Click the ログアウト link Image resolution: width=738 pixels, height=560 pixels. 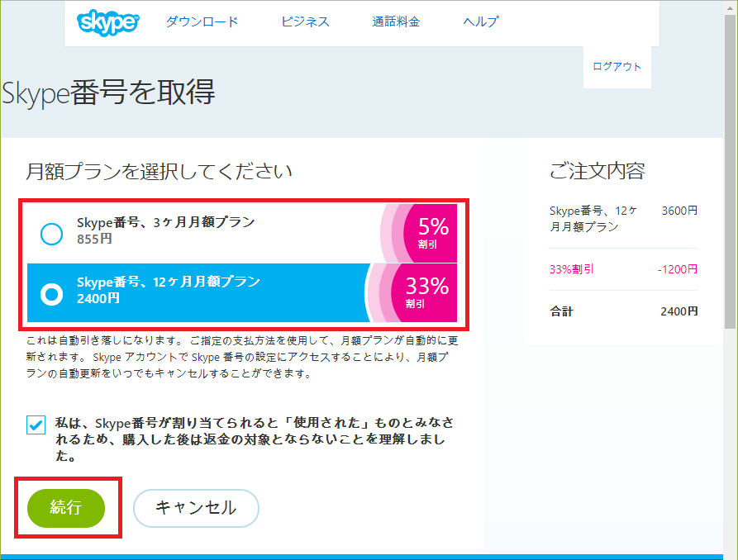[x=617, y=66]
